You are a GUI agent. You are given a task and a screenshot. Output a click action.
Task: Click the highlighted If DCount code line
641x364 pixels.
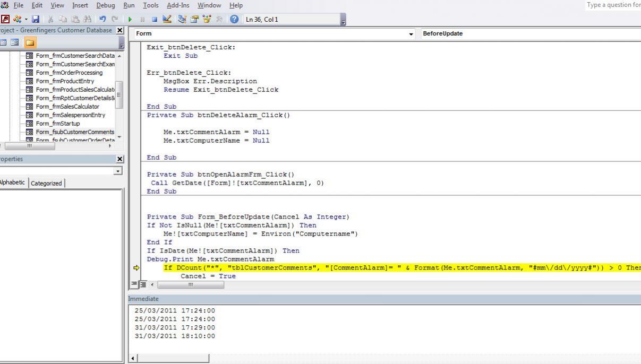pyautogui.click(x=402, y=267)
